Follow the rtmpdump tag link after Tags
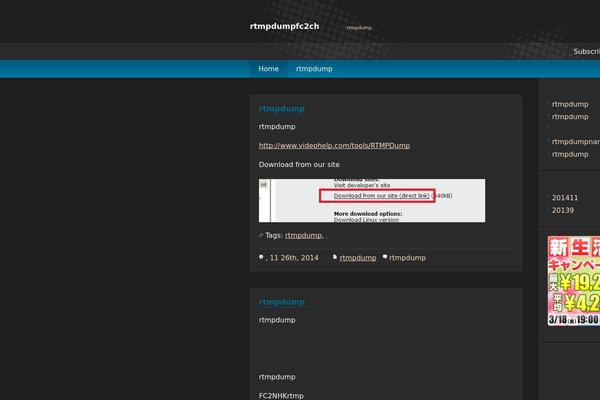 tap(304, 235)
